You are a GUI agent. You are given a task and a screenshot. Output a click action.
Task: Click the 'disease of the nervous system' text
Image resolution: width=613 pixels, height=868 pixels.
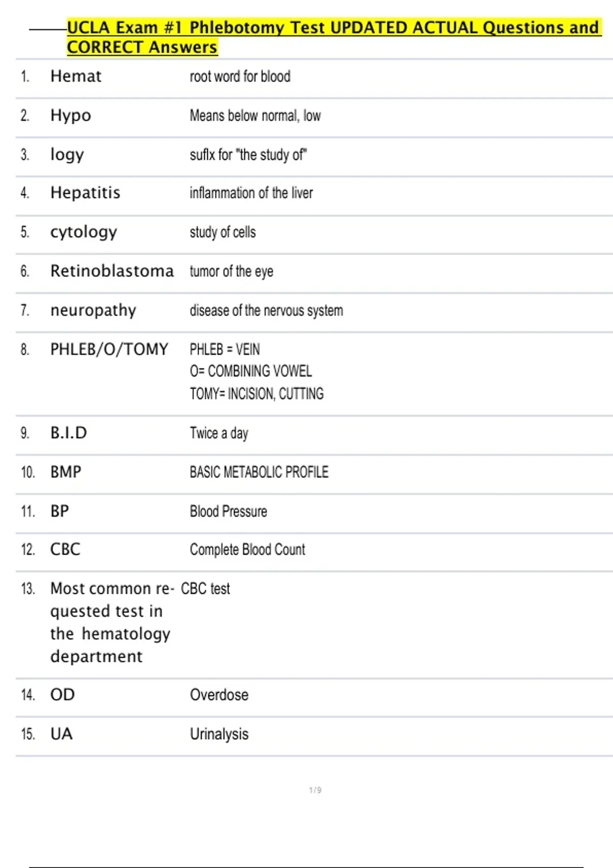266,310
